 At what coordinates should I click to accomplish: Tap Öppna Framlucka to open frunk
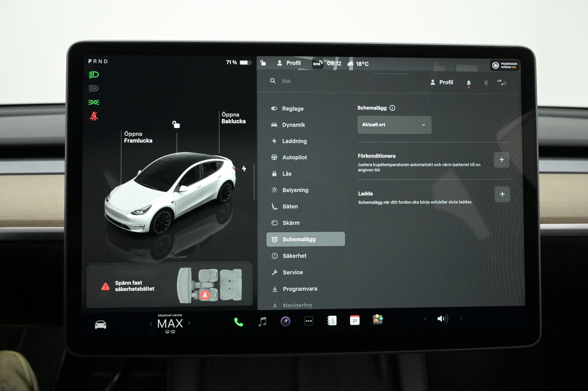(x=138, y=137)
